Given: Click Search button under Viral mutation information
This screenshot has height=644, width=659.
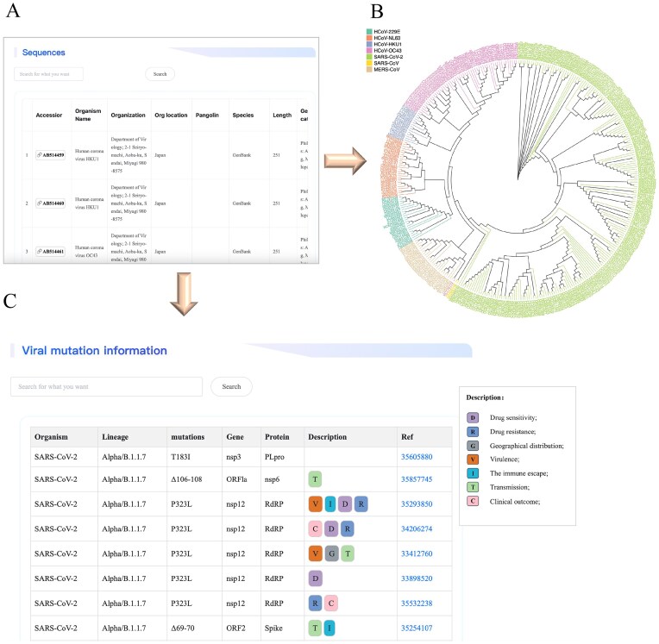Looking at the screenshot, I should point(231,386).
